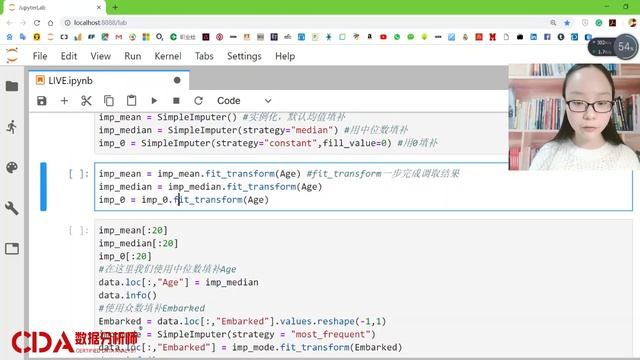Click the data.info() line

(127, 295)
